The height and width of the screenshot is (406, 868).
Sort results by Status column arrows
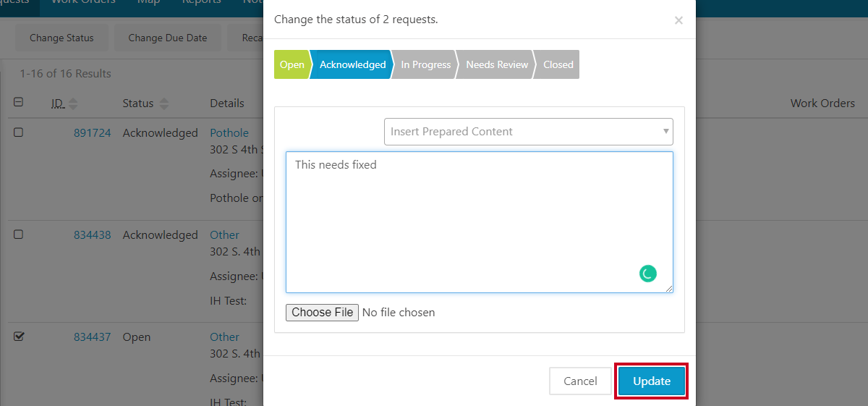tap(164, 103)
